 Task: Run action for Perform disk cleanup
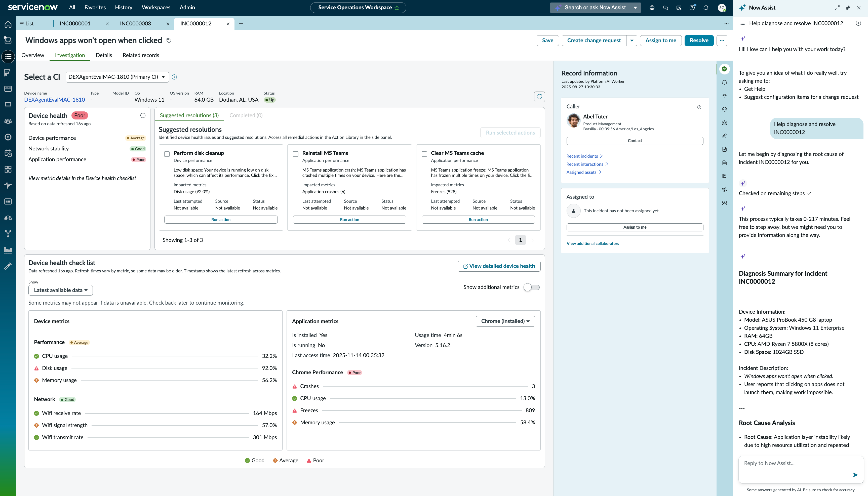(221, 220)
